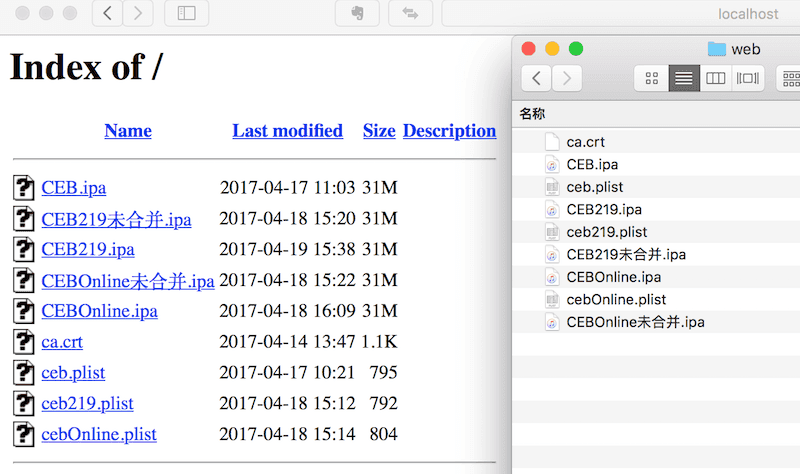Image resolution: width=800 pixels, height=474 pixels.
Task: Click 1.1K size of ca.crt
Action: coord(379,342)
